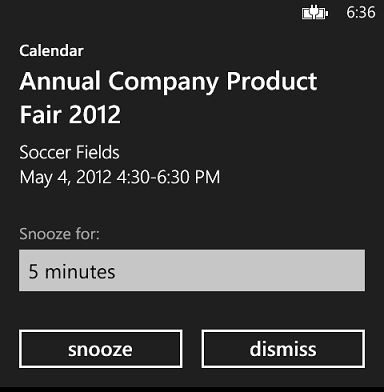Expand the snooze time picker list
This screenshot has width=384, height=392.
click(x=192, y=270)
